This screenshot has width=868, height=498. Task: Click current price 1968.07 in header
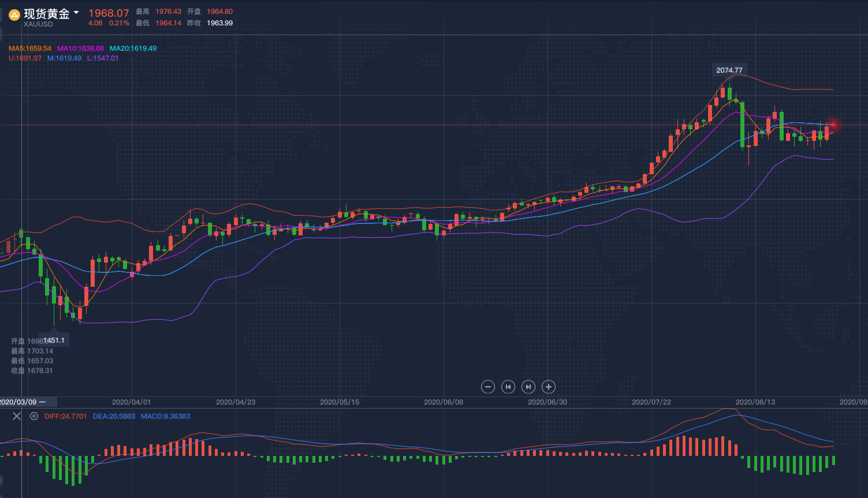click(109, 13)
